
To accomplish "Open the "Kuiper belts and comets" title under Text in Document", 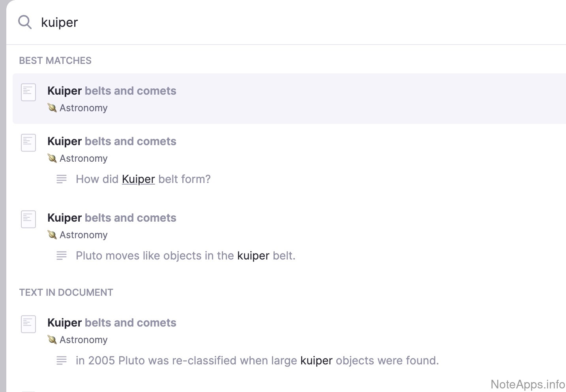I will point(112,323).
